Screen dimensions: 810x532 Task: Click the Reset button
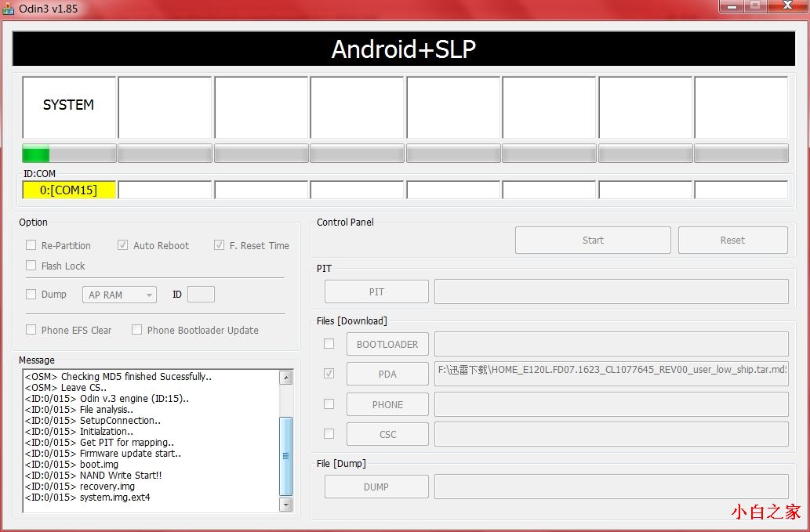[x=732, y=240]
